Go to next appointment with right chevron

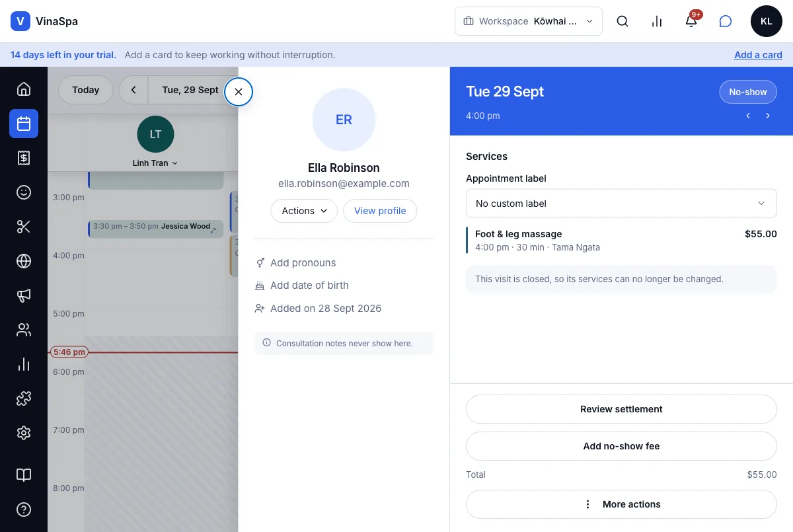pyautogui.click(x=768, y=116)
